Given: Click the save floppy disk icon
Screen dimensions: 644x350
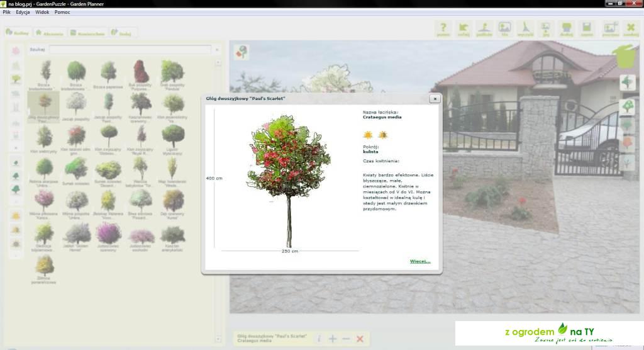Looking at the screenshot, I should pyautogui.click(x=587, y=28).
